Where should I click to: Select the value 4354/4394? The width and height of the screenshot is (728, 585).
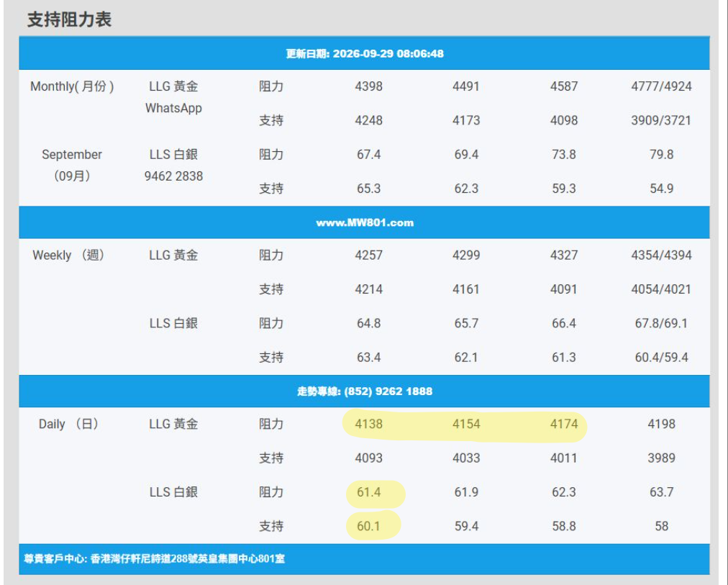click(661, 255)
